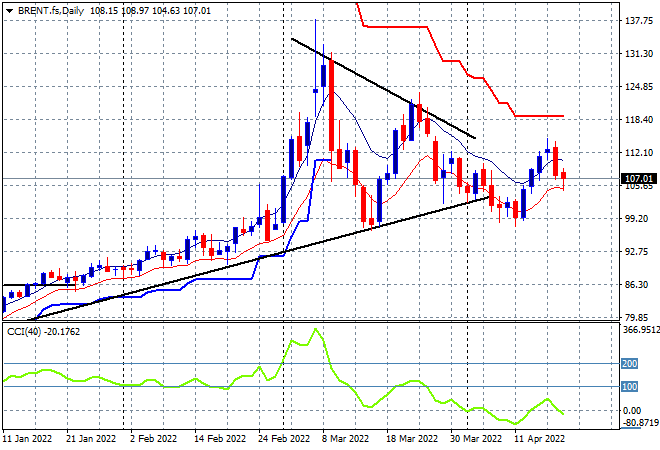Select the 131.30 price axis label
This screenshot has width=660, height=450.
639,54
